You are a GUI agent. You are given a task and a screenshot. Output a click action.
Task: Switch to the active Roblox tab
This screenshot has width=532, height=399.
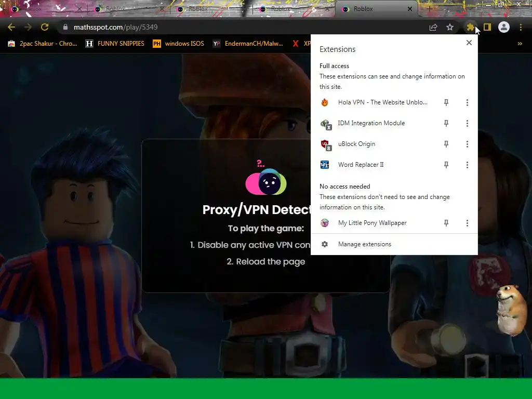coord(377,9)
